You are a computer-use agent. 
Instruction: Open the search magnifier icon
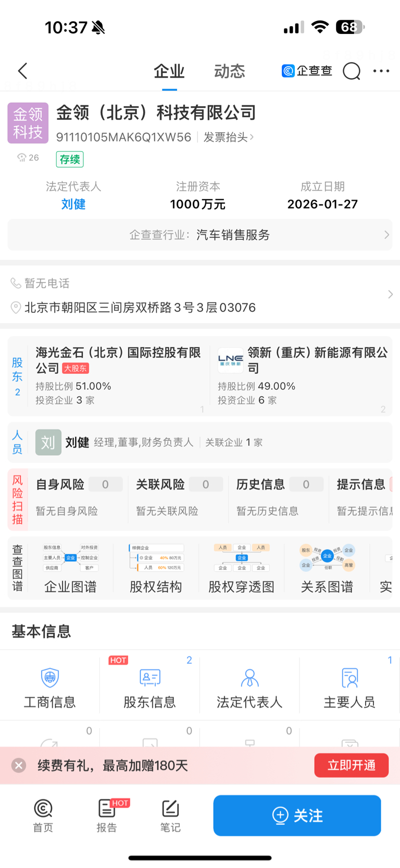click(352, 71)
